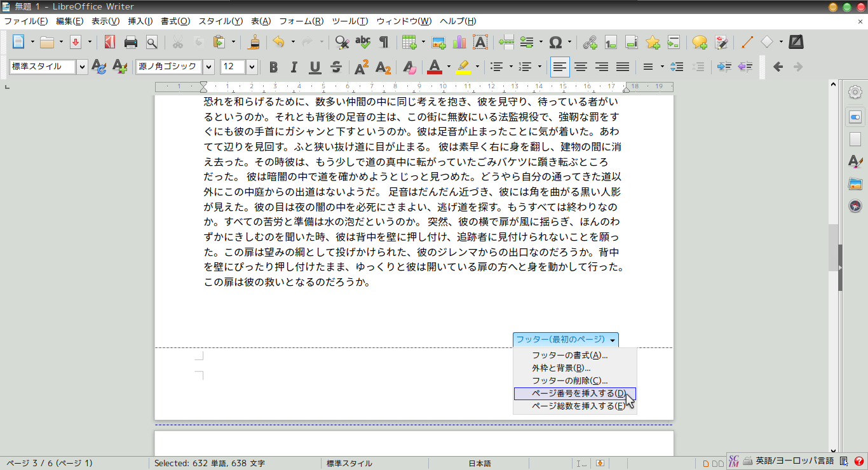Open the paragraph style dropdown
This screenshot has height=470, width=868.
(83, 66)
